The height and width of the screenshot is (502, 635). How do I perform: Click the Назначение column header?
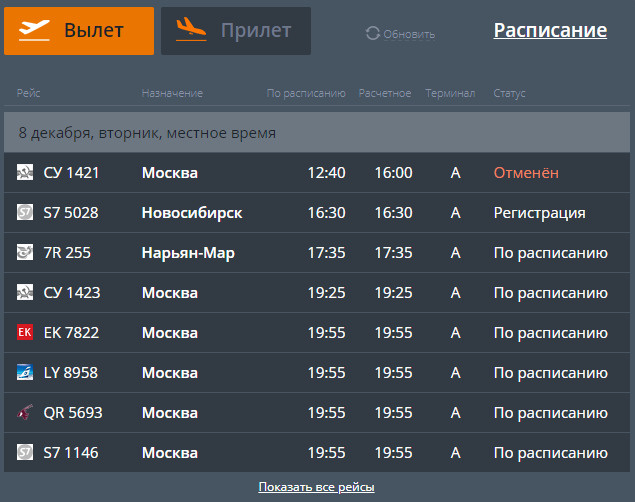click(x=172, y=93)
